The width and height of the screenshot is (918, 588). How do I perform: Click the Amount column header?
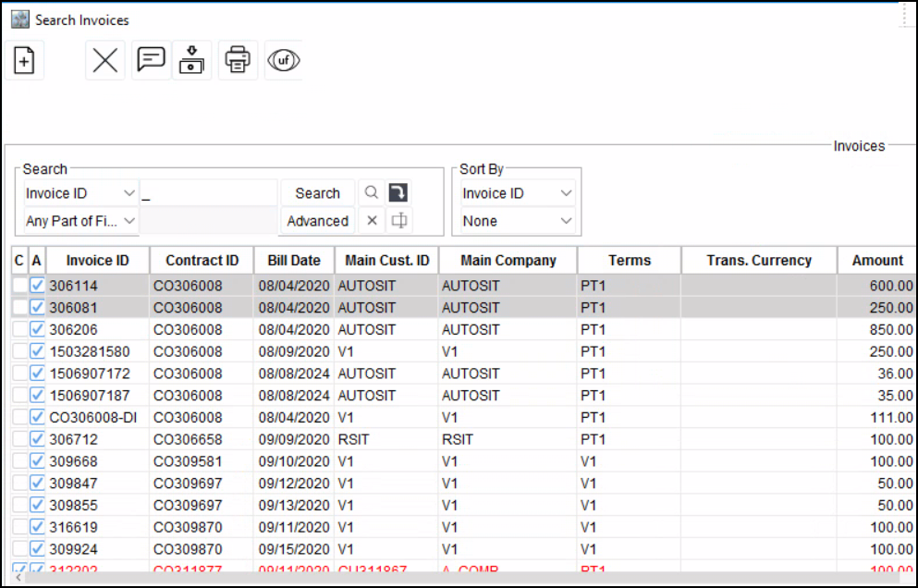click(x=876, y=261)
